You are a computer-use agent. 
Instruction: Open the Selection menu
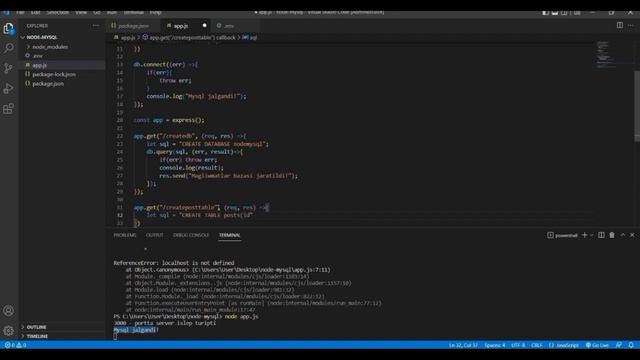pos(58,12)
